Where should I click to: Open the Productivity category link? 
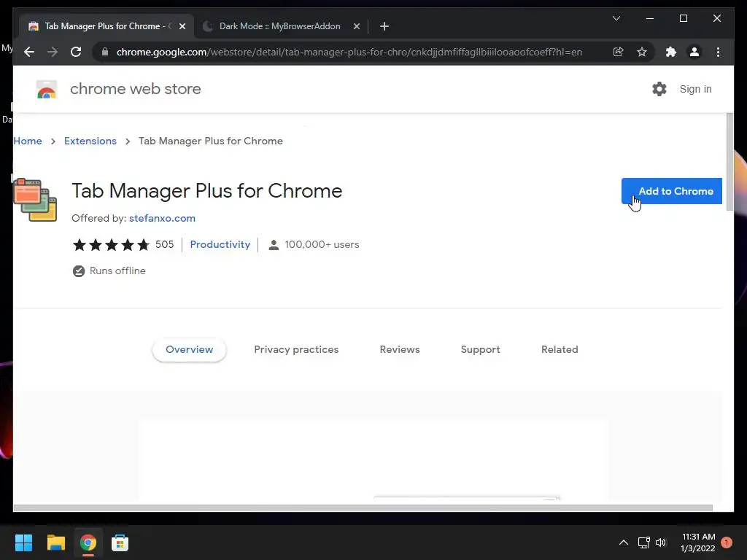pos(220,244)
